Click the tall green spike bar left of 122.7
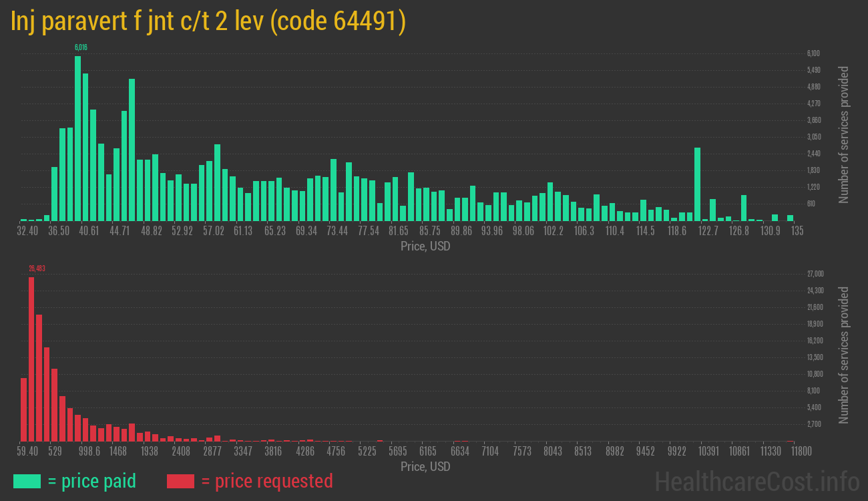This screenshot has height=501, width=868. click(697, 184)
